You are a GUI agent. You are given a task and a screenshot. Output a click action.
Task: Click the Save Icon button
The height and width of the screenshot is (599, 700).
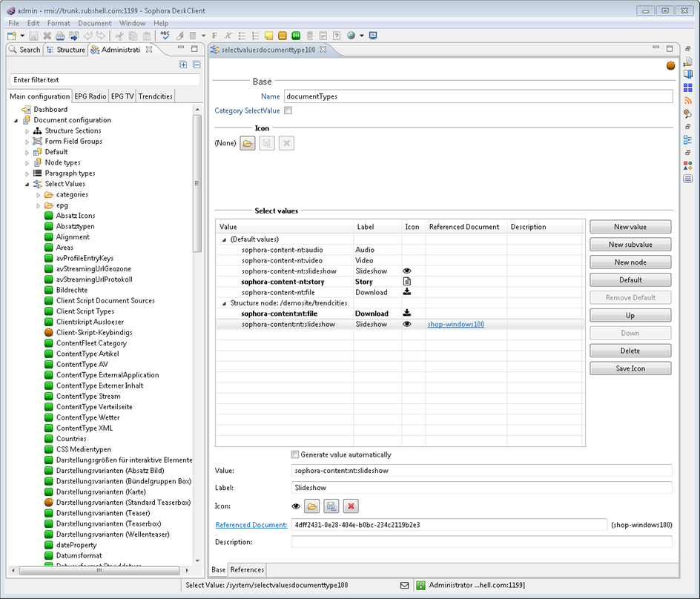[x=630, y=368]
